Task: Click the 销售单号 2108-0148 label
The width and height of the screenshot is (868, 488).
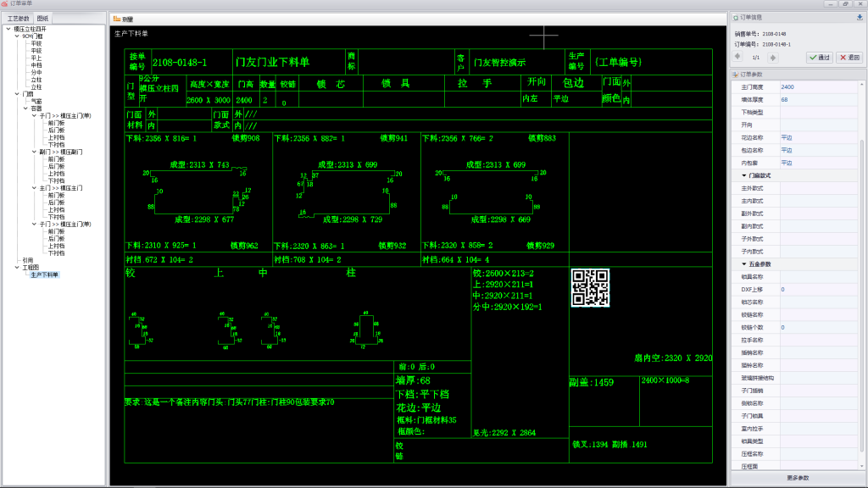Action: 760,34
